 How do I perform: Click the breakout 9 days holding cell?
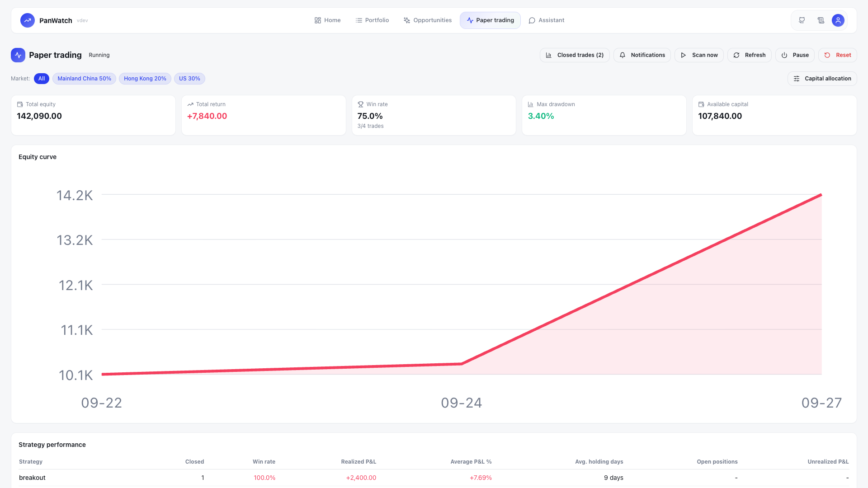click(613, 478)
